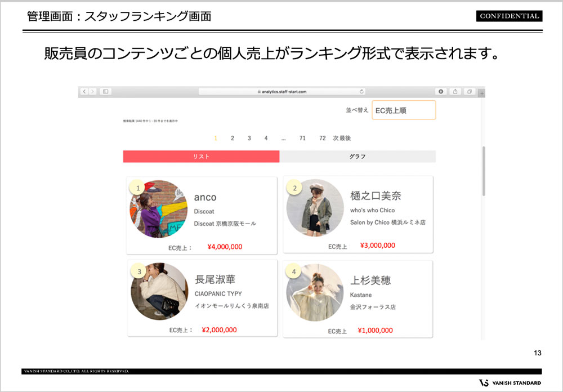The height and width of the screenshot is (392, 563).
Task: Go to results page 3
Action: coord(249,138)
